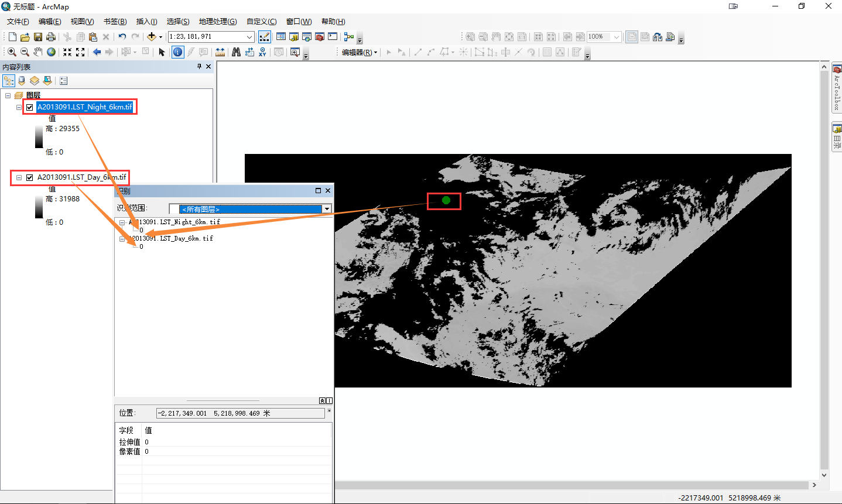
Task: Select the Identify tool
Action: pyautogui.click(x=177, y=52)
